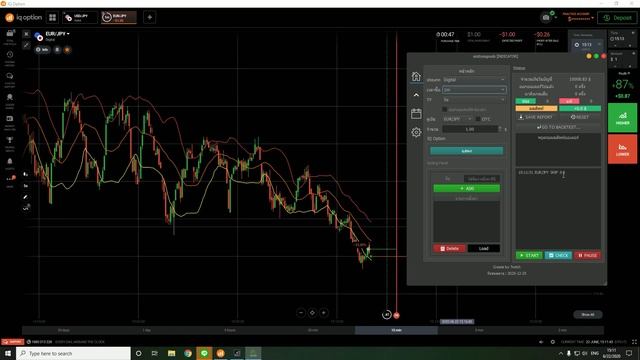Click the CHECK button in bot window

tap(558, 256)
